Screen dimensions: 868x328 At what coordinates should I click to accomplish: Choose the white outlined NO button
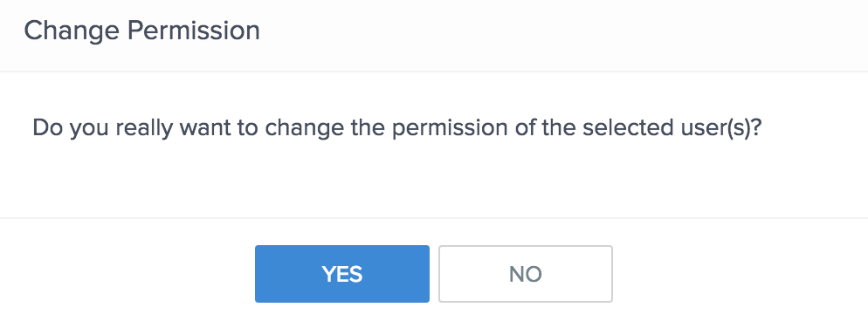click(x=526, y=274)
